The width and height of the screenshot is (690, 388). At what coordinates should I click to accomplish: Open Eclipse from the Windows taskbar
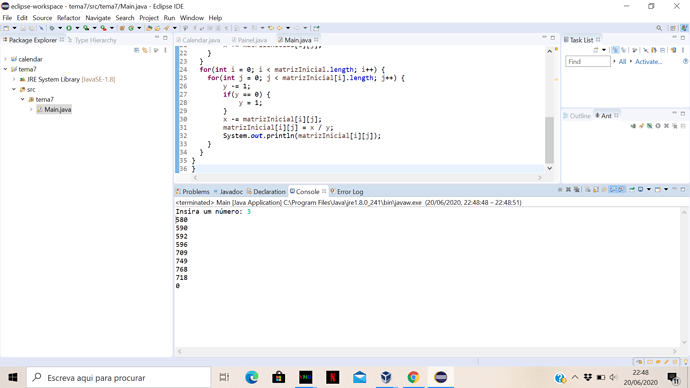[x=440, y=377]
